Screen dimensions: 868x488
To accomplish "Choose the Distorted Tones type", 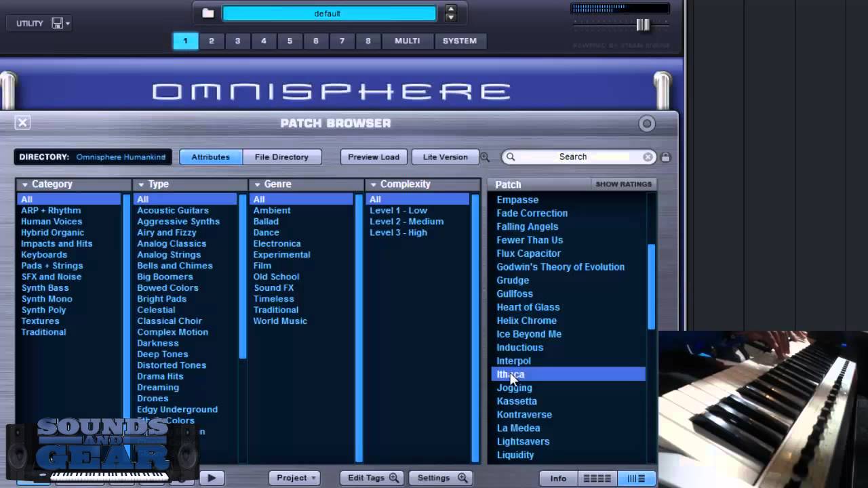I will 172,365.
